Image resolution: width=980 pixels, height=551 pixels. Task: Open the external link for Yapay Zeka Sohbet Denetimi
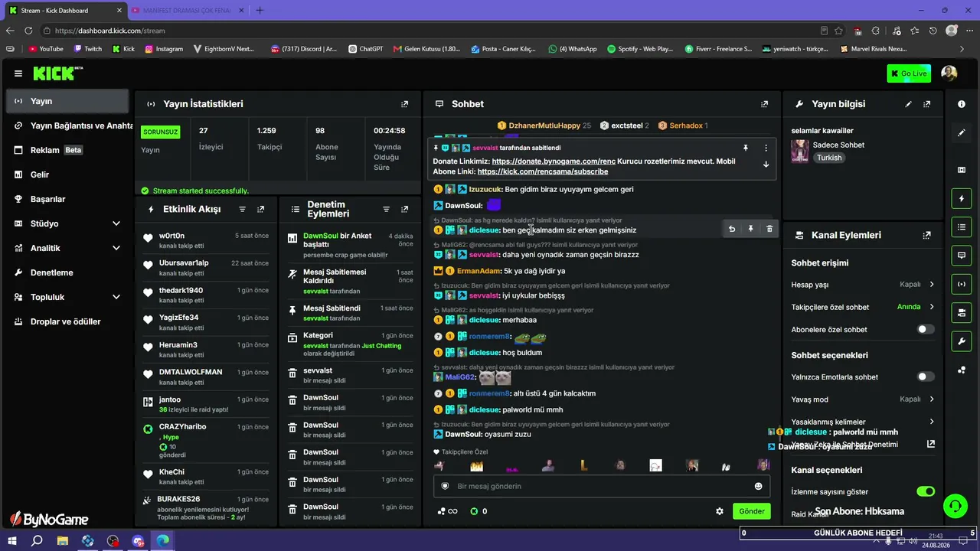tap(931, 444)
